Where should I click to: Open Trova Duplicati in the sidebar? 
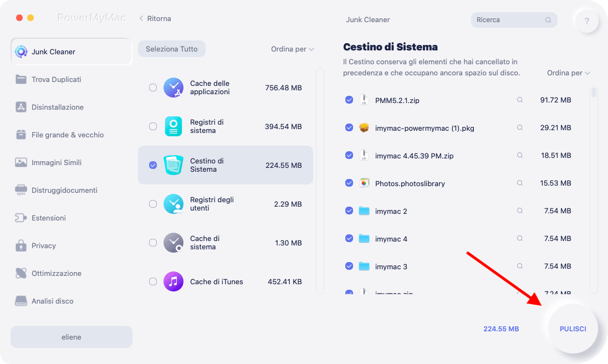pos(56,79)
